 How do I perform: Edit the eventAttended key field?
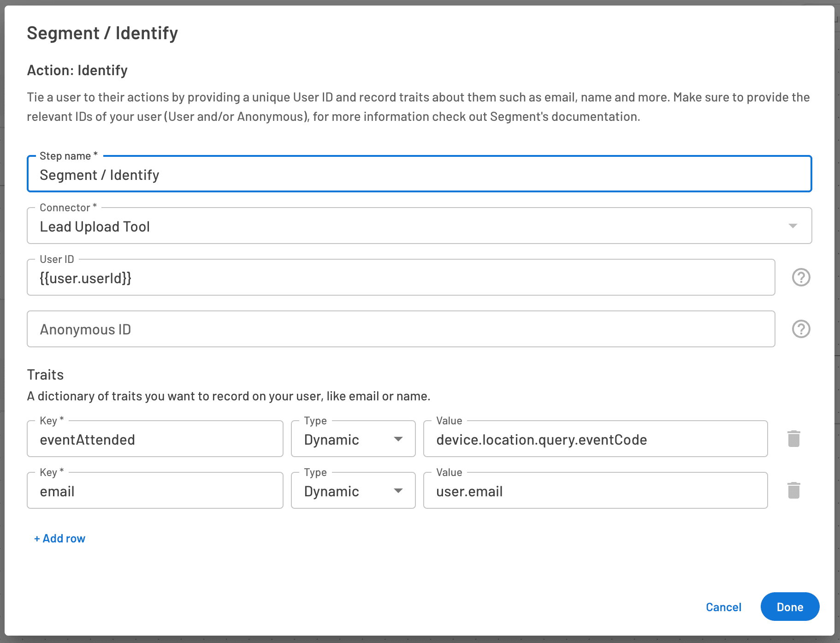tap(155, 440)
